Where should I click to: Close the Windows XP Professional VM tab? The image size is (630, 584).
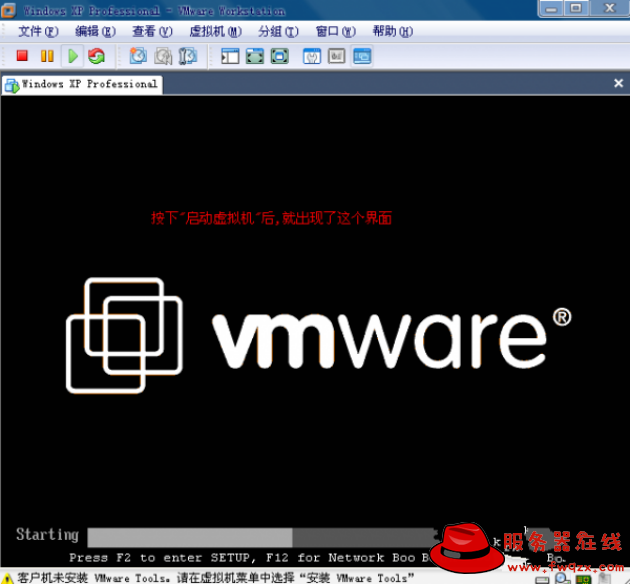[618, 83]
